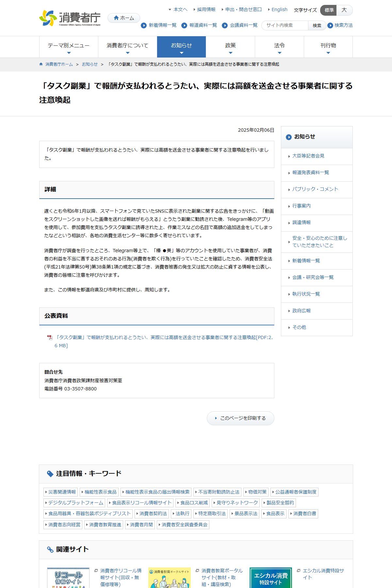
Task: Open 報道発表資料一覧 in sidebar
Action: [317, 173]
